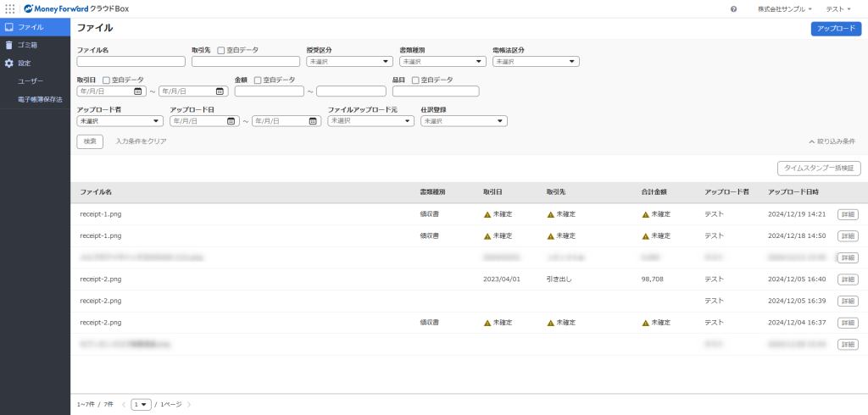Click 未確定 warning icon in 取引先 of 2024/12/18 row
The image size is (868, 415).
click(550, 236)
